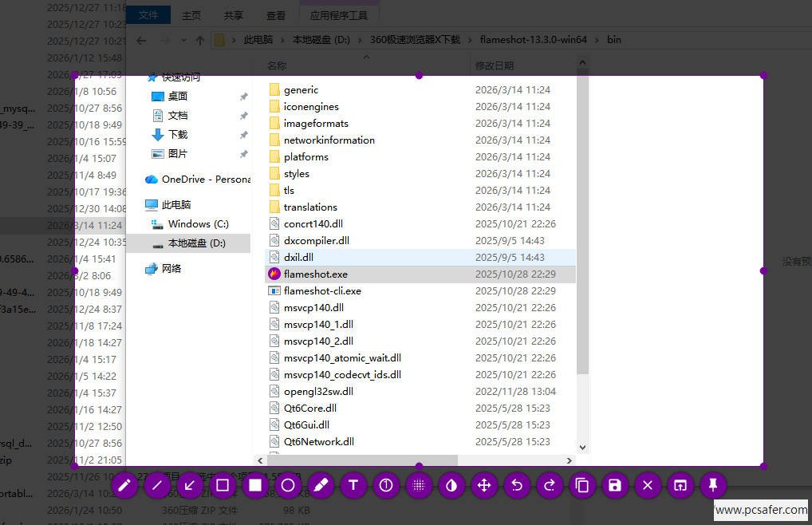The height and width of the screenshot is (525, 812).
Task: Choose the filled Rectangle tool
Action: pos(255,485)
